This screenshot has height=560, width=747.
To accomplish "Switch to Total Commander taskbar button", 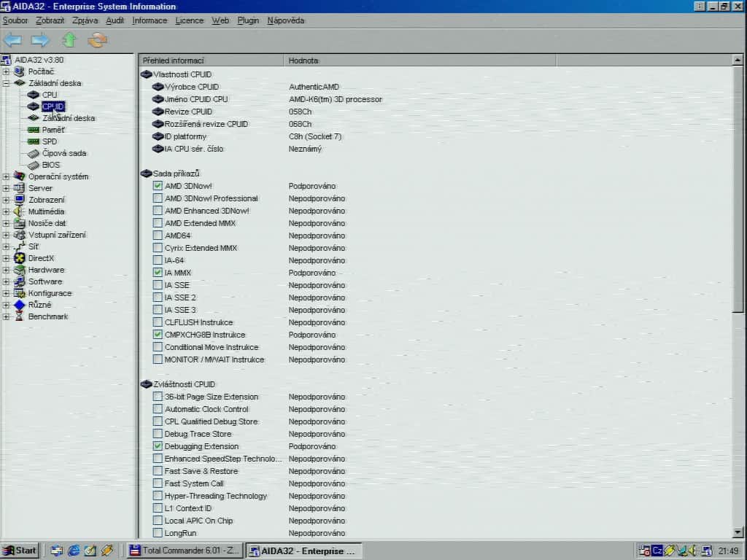I will coord(185,551).
